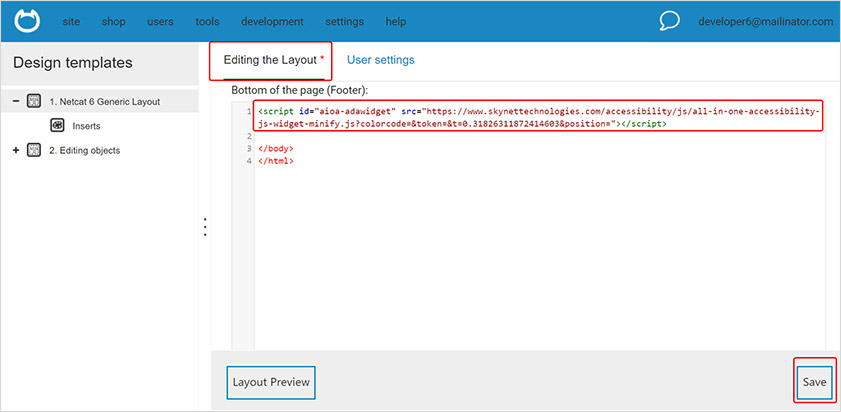Image resolution: width=841 pixels, height=412 pixels.
Task: Click the Inserts item icon
Action: click(x=57, y=126)
